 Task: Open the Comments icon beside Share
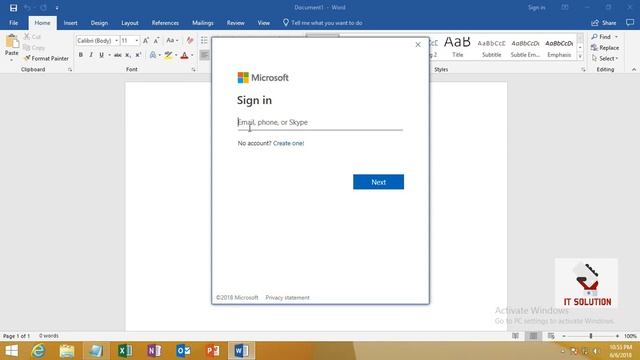click(x=630, y=23)
